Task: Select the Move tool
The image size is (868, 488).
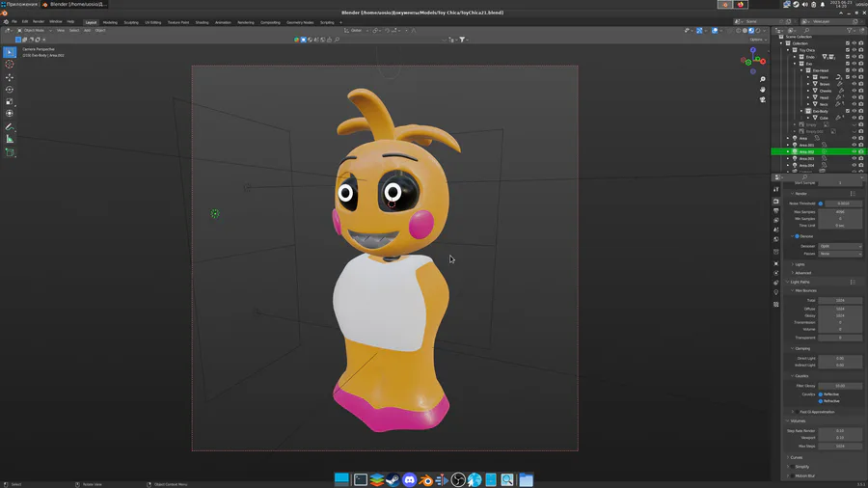Action: point(10,77)
